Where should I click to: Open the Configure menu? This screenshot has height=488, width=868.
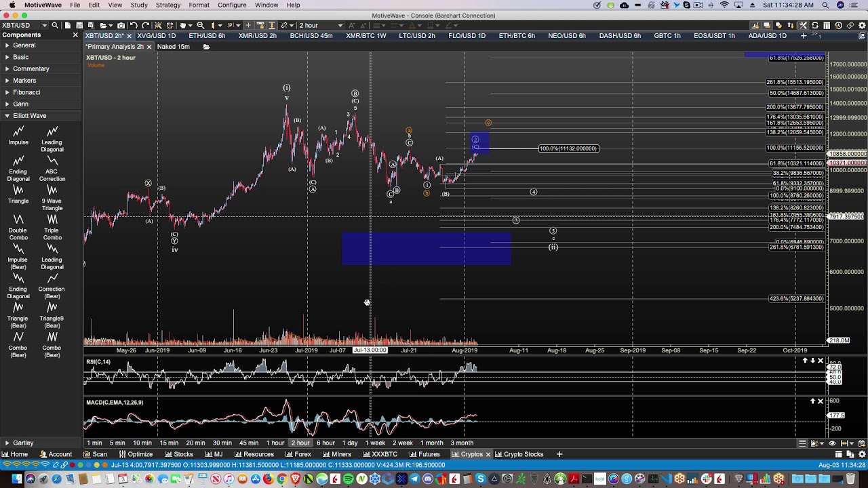coord(232,5)
